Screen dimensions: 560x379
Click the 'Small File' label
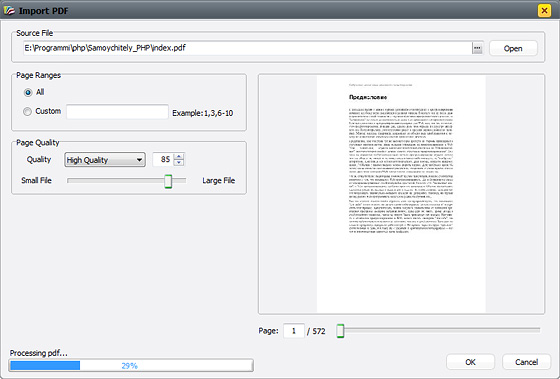click(x=36, y=180)
